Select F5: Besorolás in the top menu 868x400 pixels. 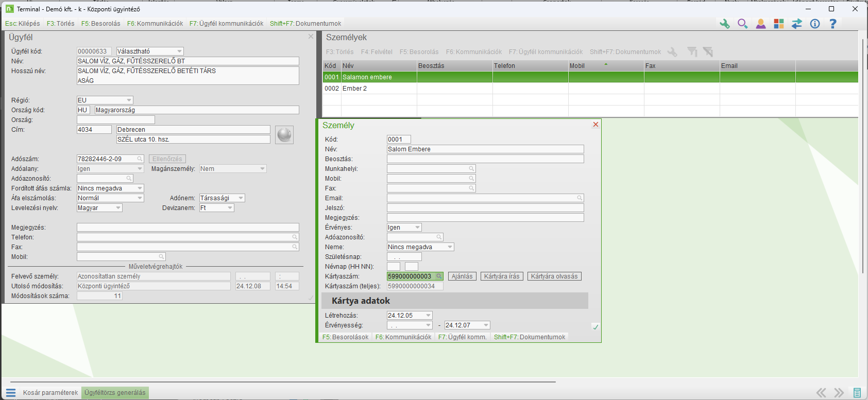click(100, 24)
